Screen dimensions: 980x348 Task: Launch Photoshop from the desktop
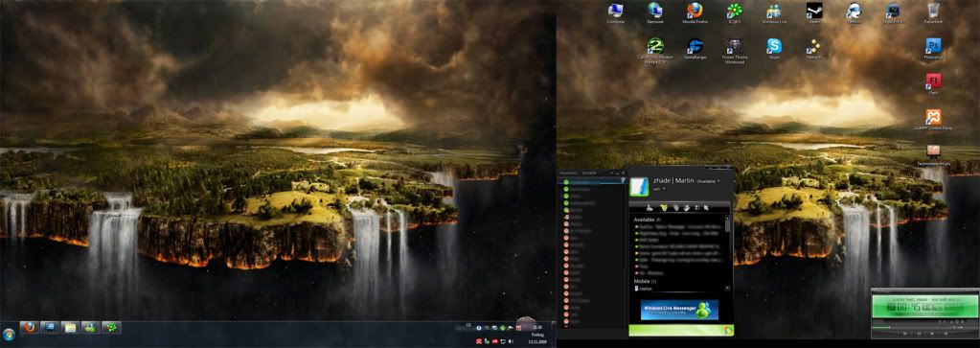click(x=933, y=49)
